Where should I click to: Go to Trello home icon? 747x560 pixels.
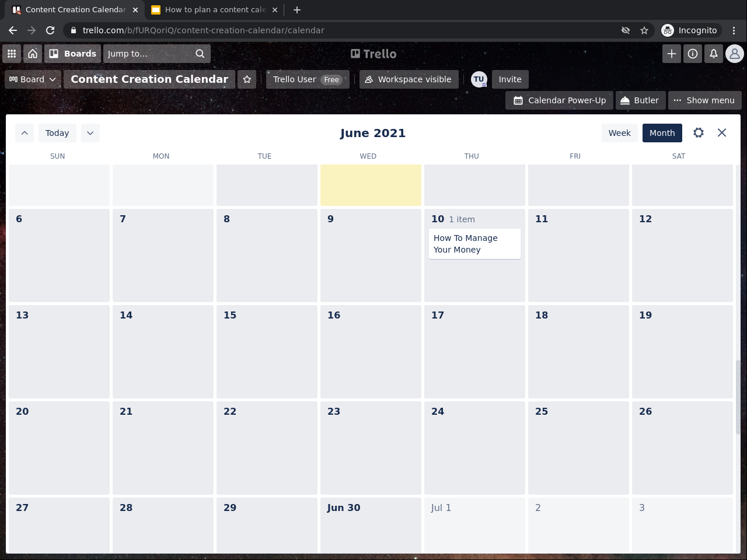(33, 54)
